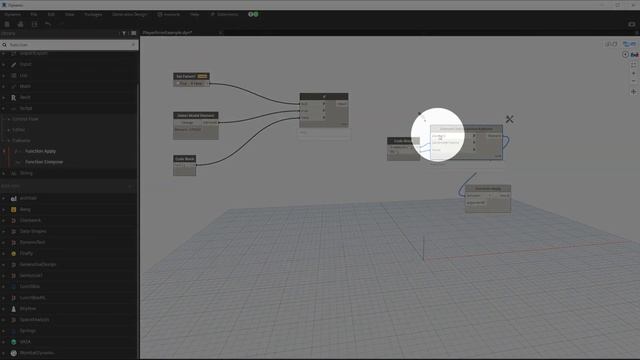Click the zoom out minus icon
Screen dimensions: 640x360
click(x=633, y=81)
